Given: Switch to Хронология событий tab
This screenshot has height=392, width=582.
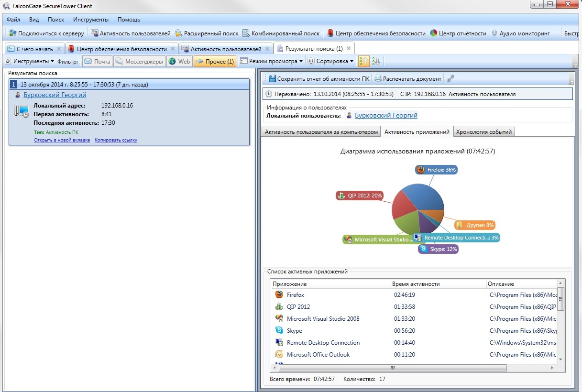Looking at the screenshot, I should (483, 132).
